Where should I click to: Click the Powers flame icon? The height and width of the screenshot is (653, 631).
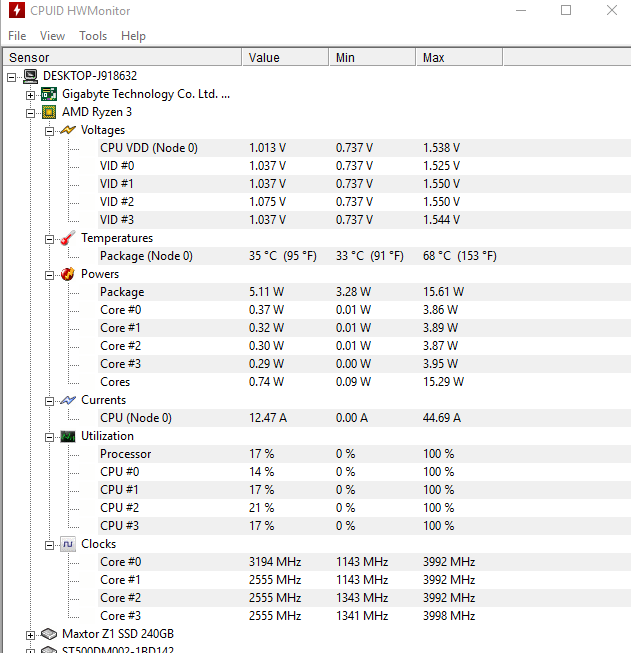coord(68,274)
